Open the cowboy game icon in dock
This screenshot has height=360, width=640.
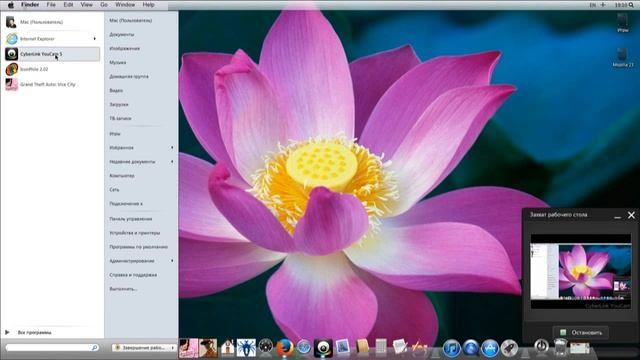point(208,348)
